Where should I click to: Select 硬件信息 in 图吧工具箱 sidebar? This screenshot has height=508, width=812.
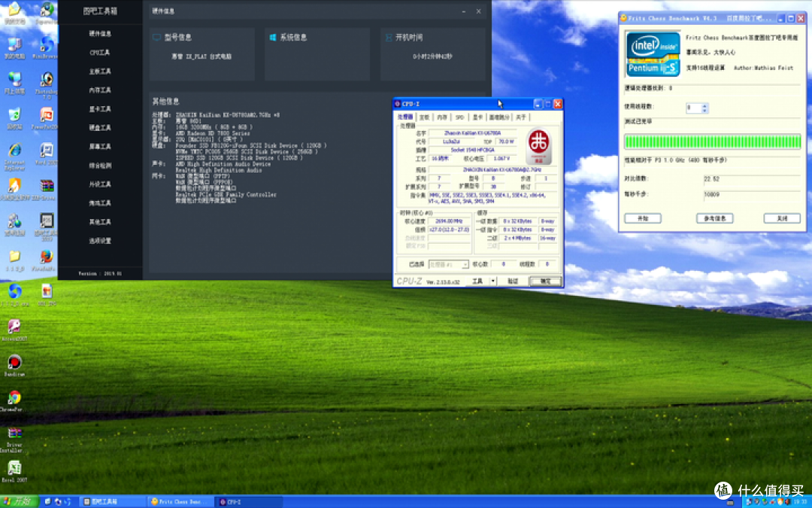point(100,34)
